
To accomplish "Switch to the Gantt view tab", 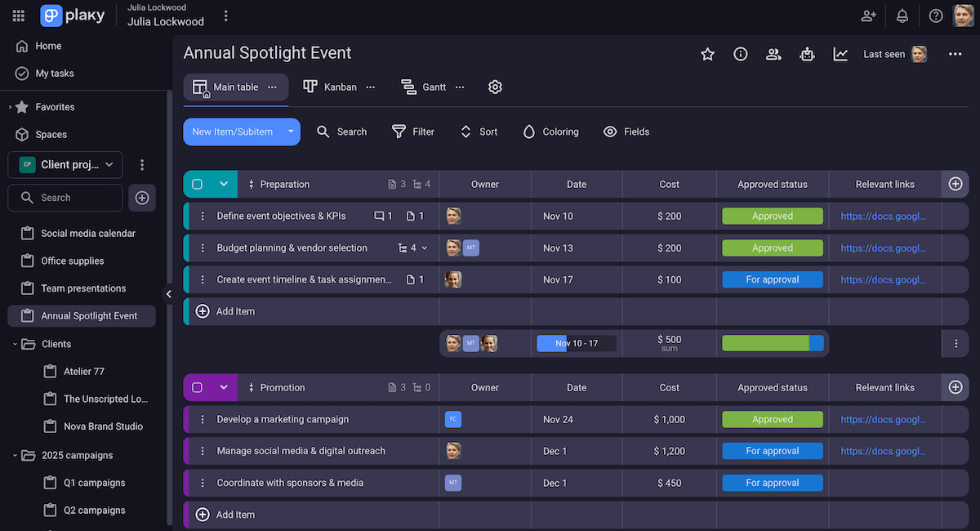I will (424, 87).
